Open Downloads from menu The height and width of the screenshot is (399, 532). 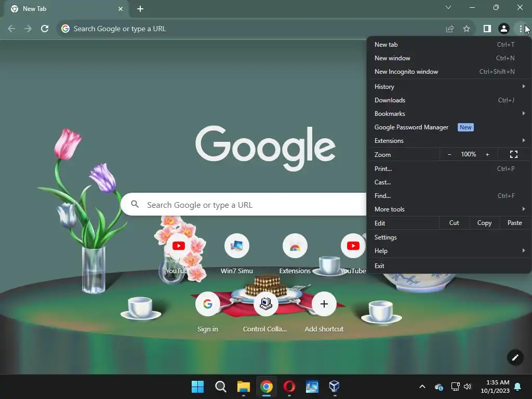[449, 100]
